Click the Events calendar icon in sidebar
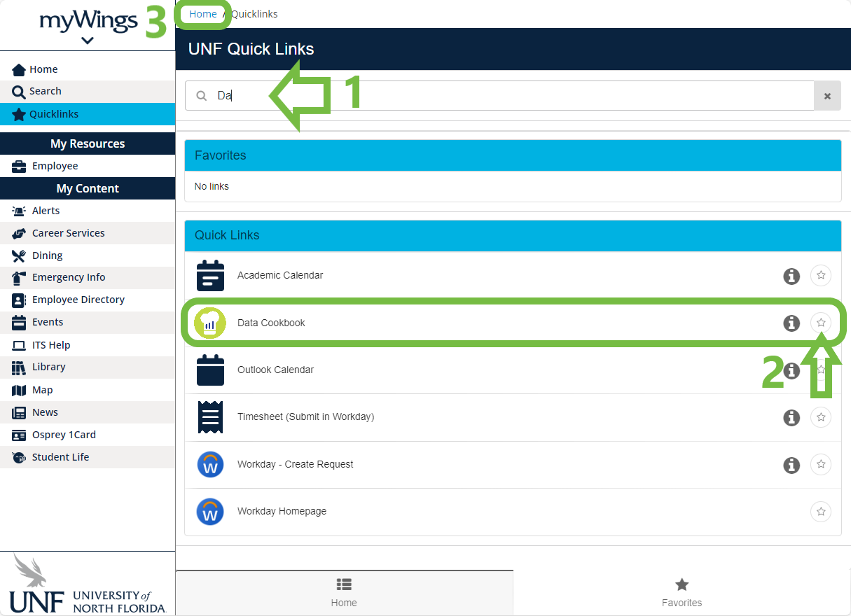Viewport: 851px width, 616px height. point(19,322)
